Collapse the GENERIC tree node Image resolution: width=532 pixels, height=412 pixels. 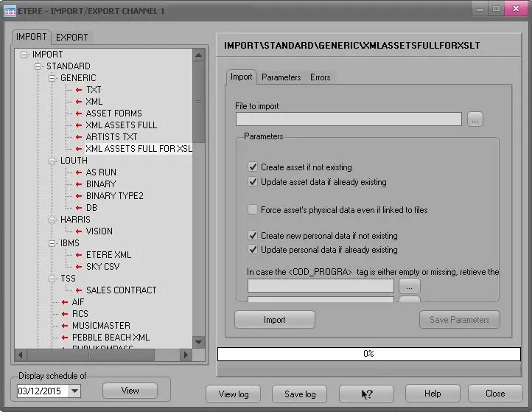pyautogui.click(x=52, y=78)
